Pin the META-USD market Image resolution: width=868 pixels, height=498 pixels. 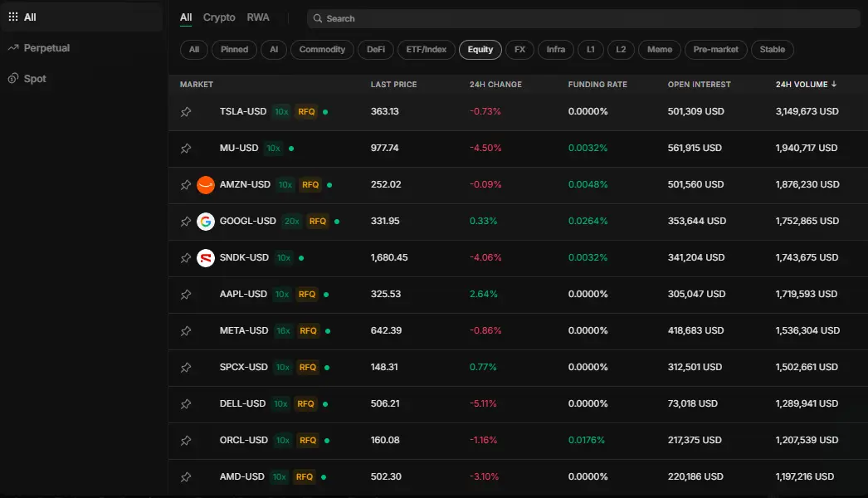pyautogui.click(x=186, y=331)
